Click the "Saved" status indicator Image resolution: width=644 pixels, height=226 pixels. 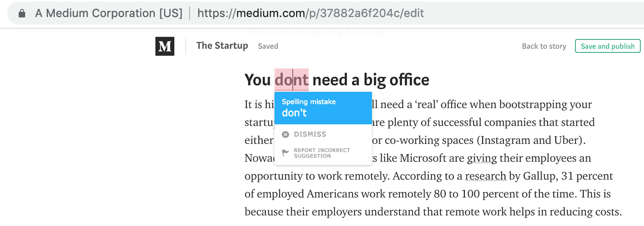coord(268,46)
